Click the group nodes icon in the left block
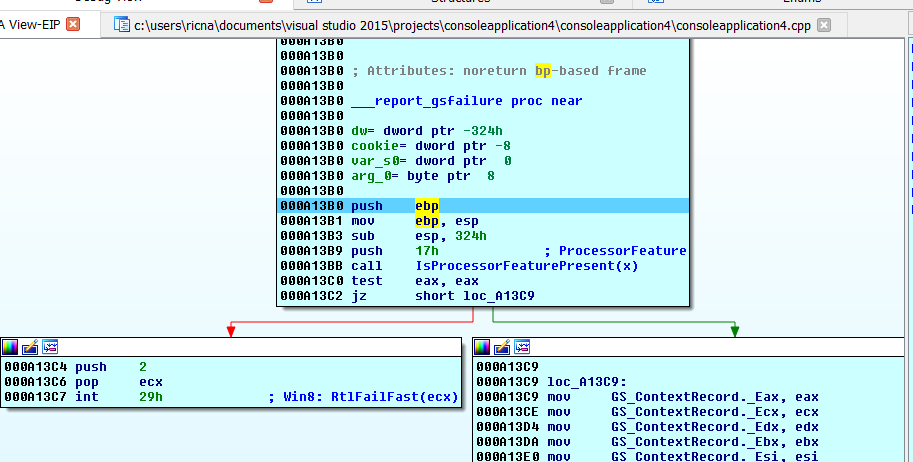913x462 pixels. 50,347
